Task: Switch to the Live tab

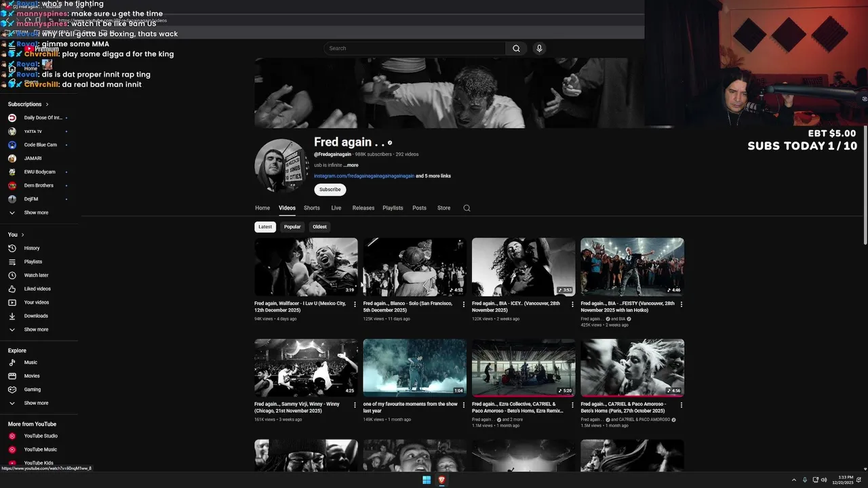Action: coord(336,208)
